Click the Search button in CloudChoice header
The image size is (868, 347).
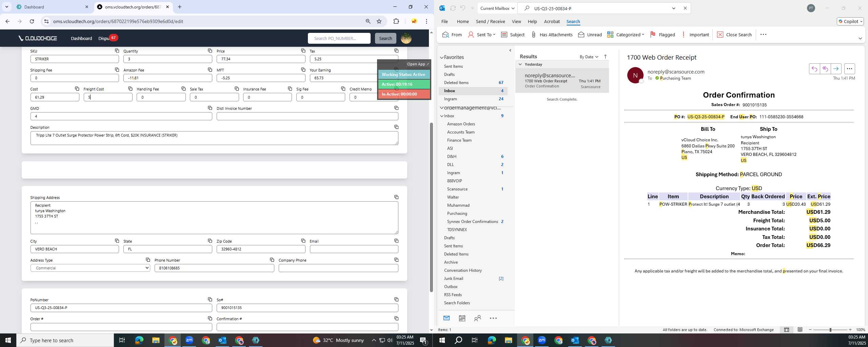385,38
